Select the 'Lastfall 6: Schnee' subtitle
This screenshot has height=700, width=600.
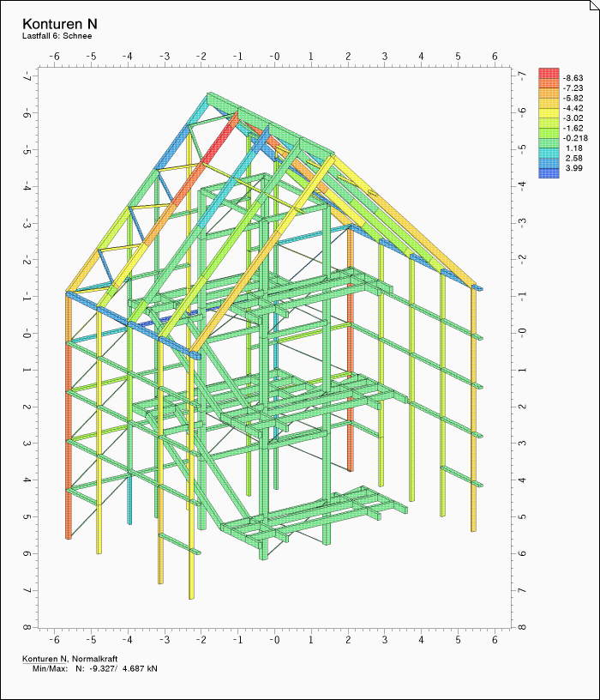(57, 36)
